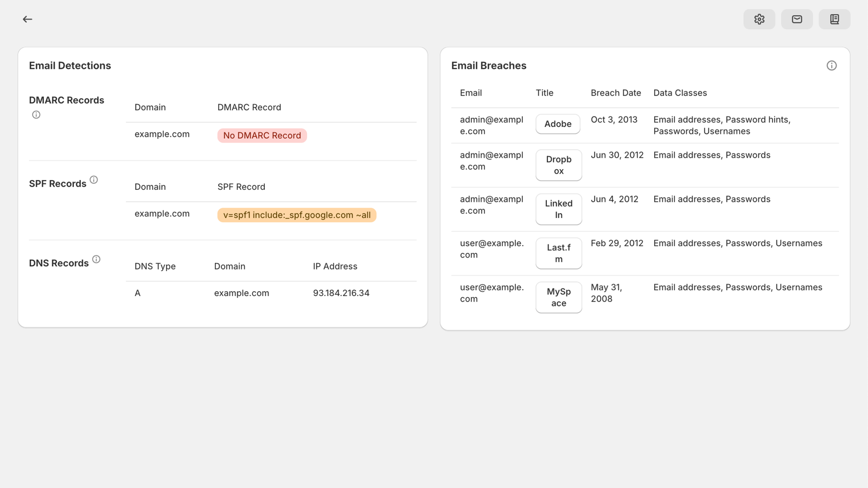Screen dimensions: 868x488
Task: Select the LinkedIn breach button
Action: click(558, 209)
